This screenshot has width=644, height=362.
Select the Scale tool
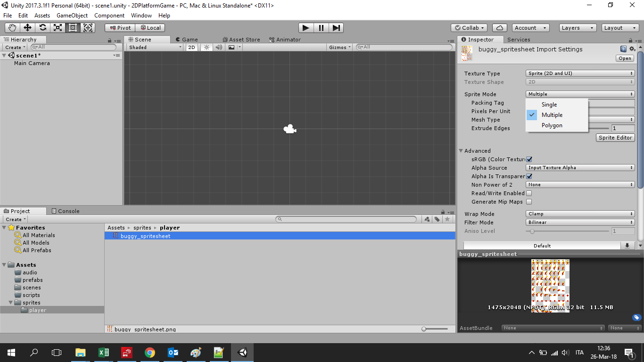(58, 28)
